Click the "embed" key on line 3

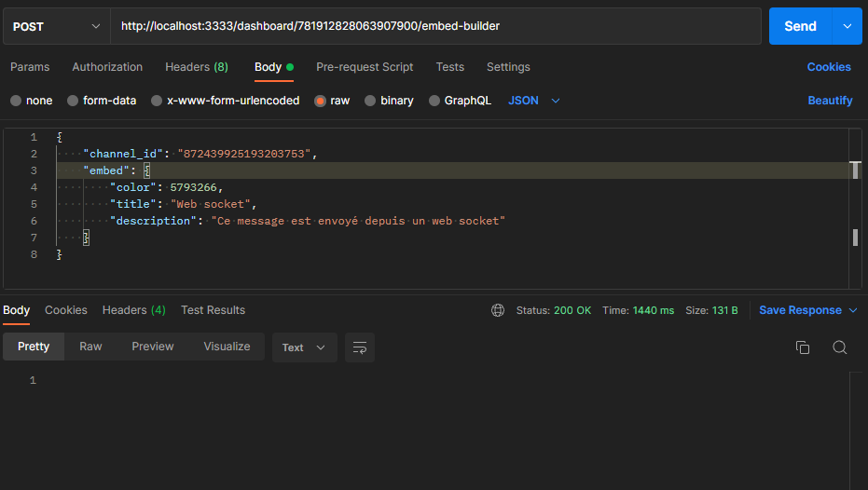106,170
